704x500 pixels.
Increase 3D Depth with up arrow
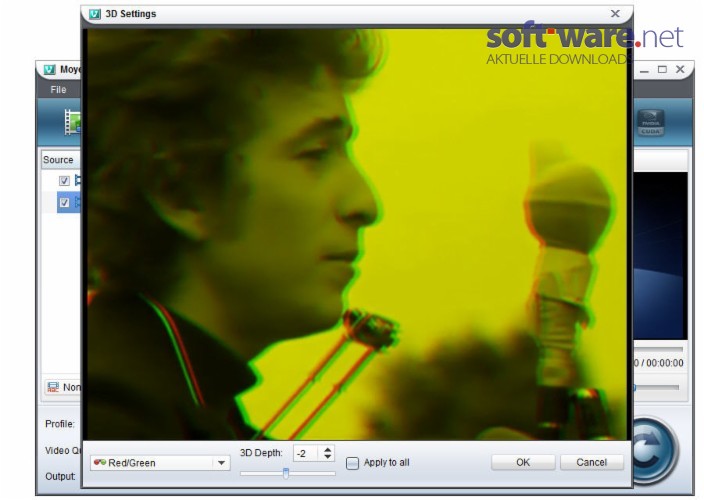click(x=328, y=449)
